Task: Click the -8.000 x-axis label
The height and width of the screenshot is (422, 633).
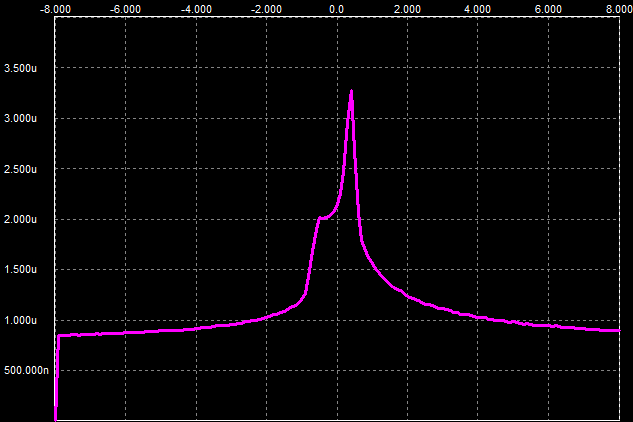Action: point(55,9)
